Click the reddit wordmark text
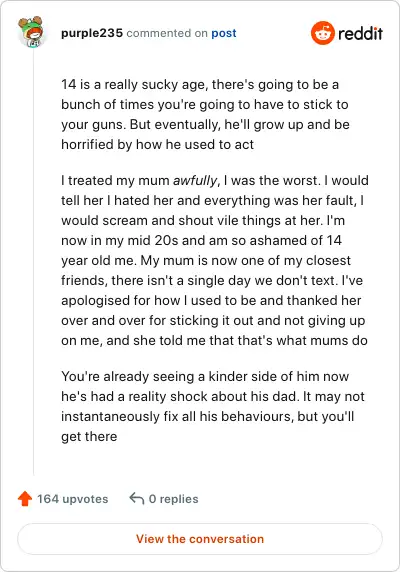Image resolution: width=400 pixels, height=572 pixels. (x=360, y=34)
